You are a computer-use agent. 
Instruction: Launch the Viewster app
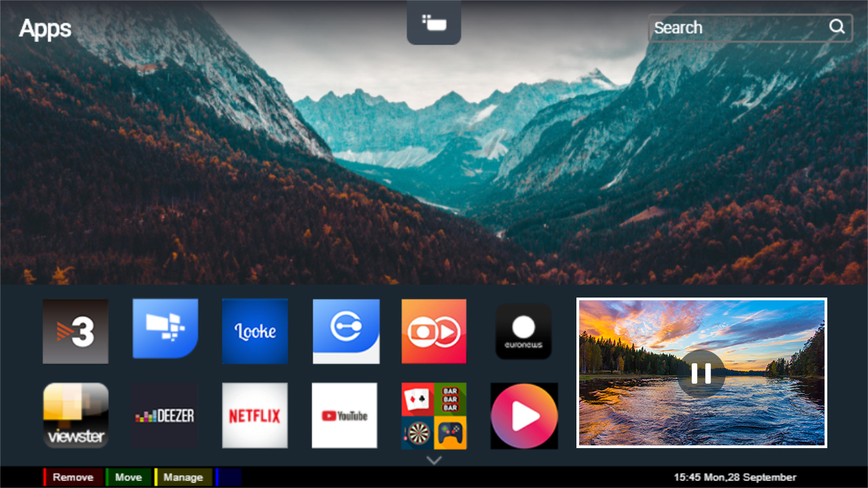(x=75, y=415)
